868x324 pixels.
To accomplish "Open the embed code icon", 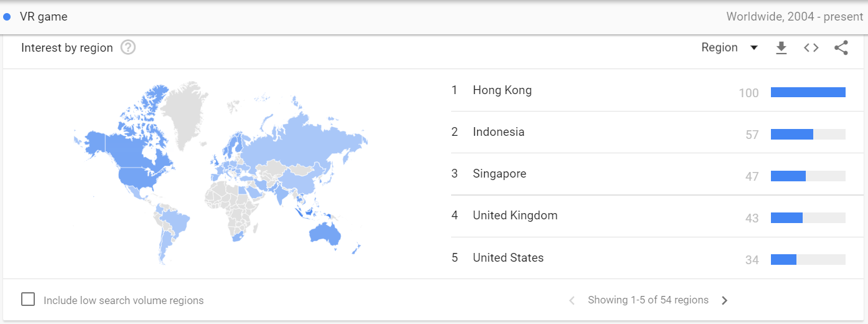I will (x=811, y=48).
